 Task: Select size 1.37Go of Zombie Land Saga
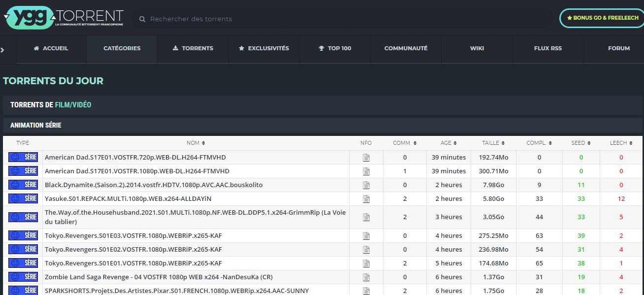pyautogui.click(x=493, y=277)
